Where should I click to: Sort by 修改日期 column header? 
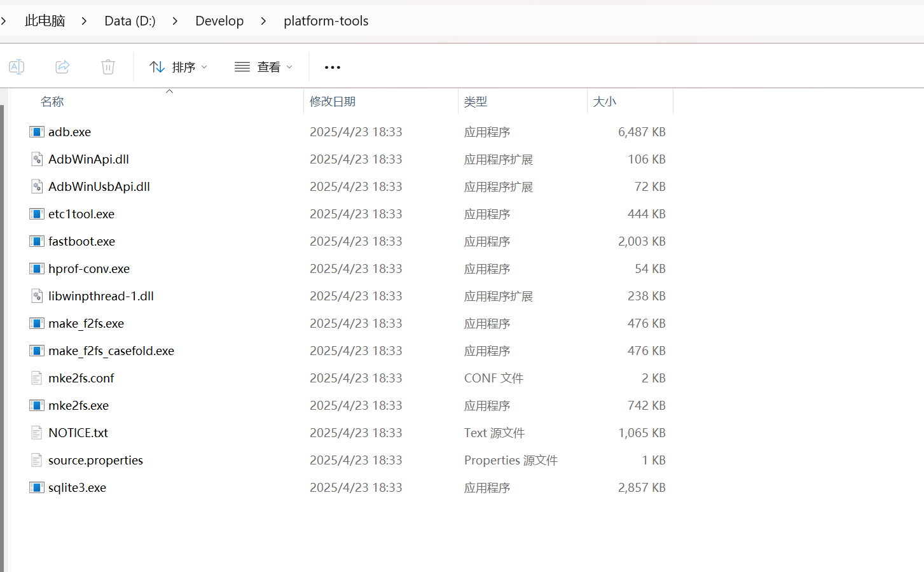pos(333,102)
